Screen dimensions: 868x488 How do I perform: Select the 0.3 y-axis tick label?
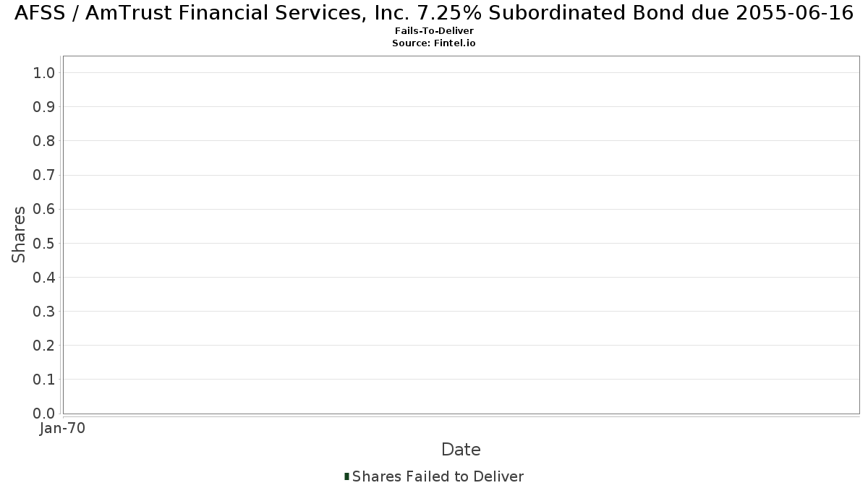[x=44, y=311]
